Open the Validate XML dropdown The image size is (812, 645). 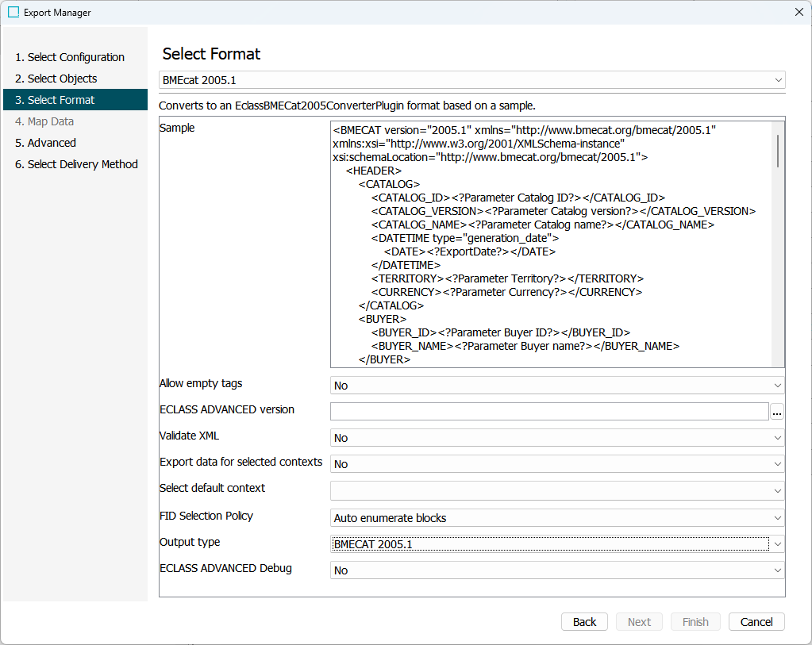556,438
